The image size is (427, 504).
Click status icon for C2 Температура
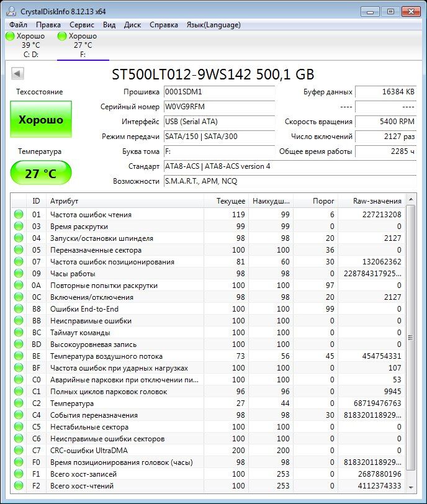click(19, 403)
